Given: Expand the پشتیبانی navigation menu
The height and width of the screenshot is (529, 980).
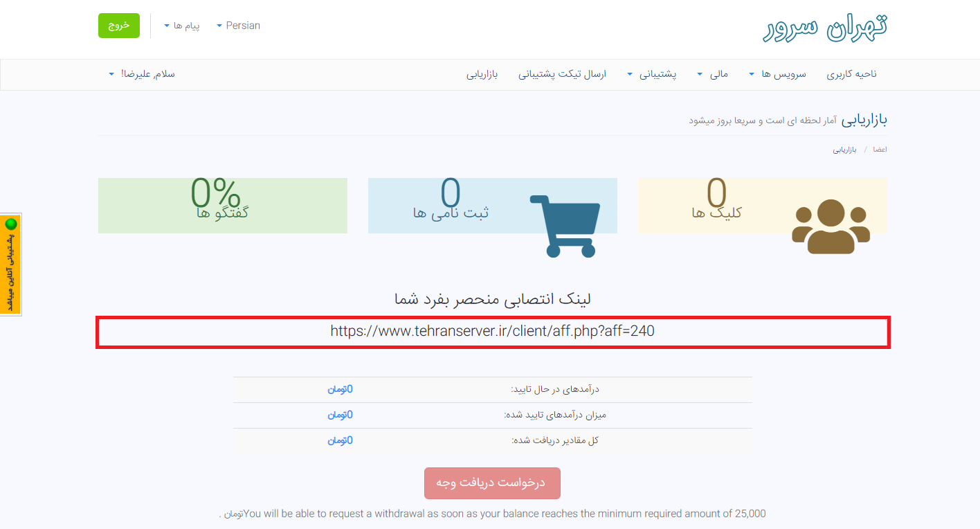Looking at the screenshot, I should pyautogui.click(x=652, y=74).
